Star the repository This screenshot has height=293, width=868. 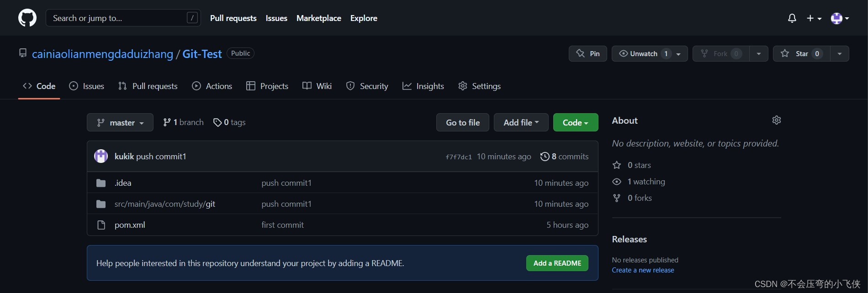(x=801, y=53)
